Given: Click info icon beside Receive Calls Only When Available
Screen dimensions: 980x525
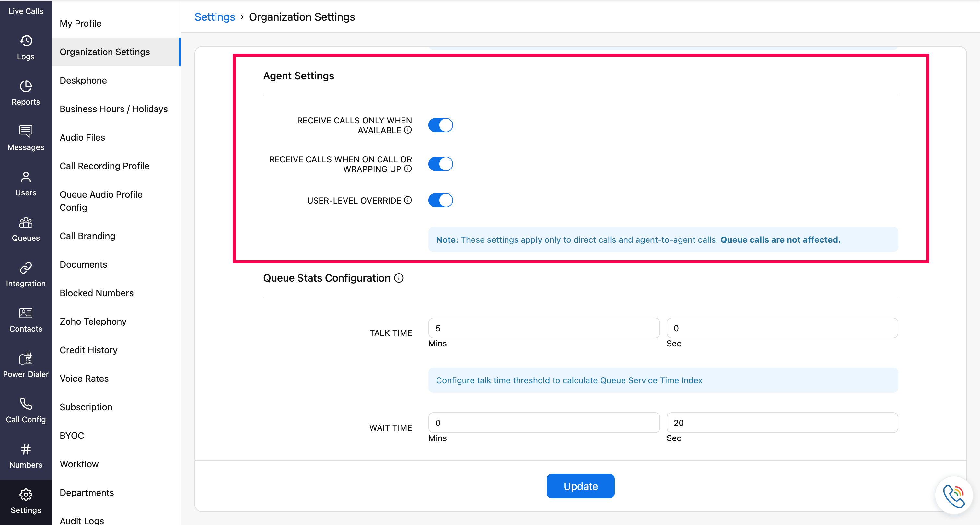Looking at the screenshot, I should (x=408, y=130).
